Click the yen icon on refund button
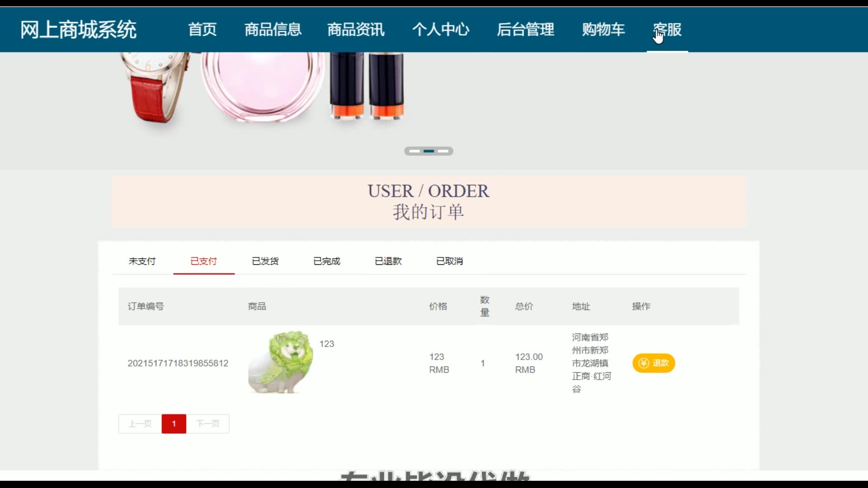The image size is (868, 488). point(644,363)
